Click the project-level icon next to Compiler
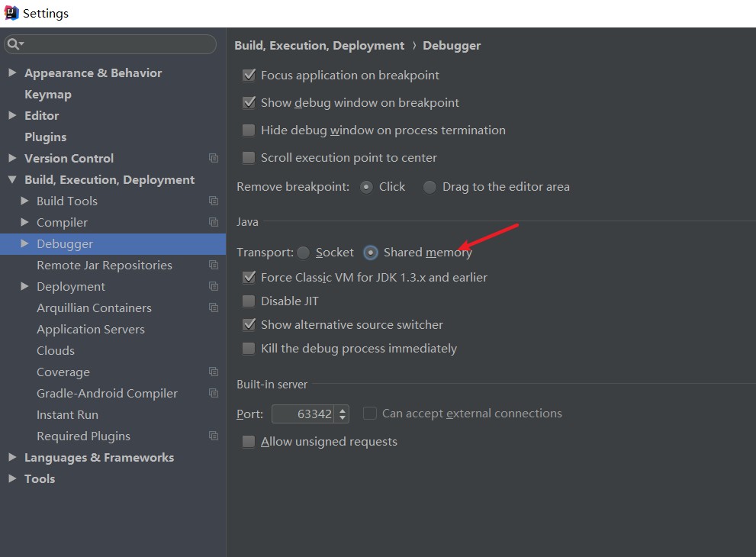 [x=214, y=222]
